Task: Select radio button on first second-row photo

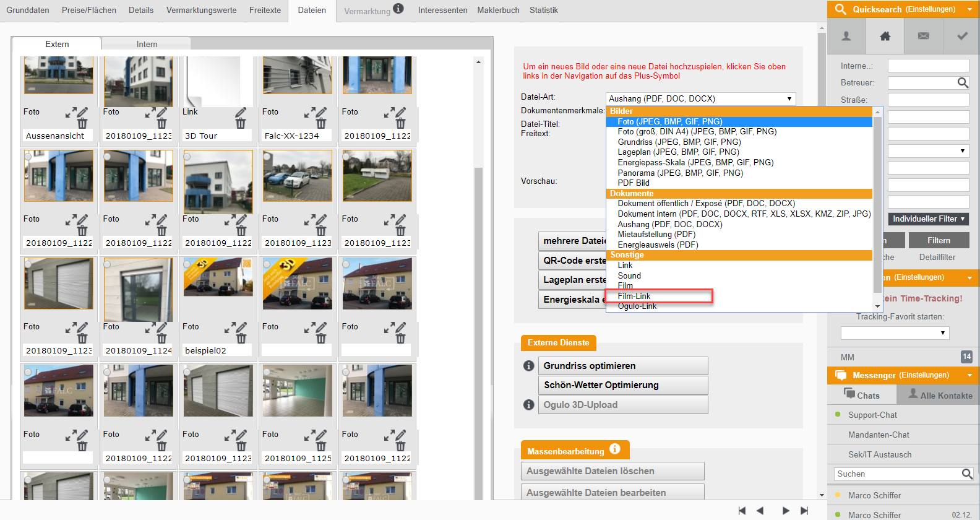Action: pos(28,157)
